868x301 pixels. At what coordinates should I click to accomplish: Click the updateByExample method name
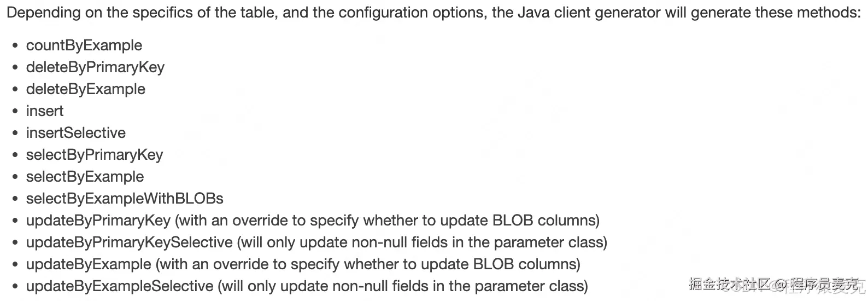click(x=89, y=264)
